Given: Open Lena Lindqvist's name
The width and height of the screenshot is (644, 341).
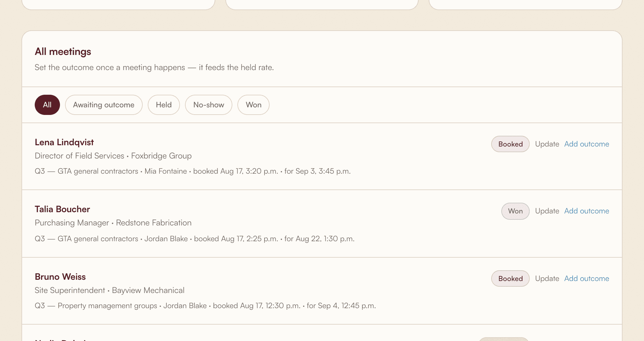Looking at the screenshot, I should click(x=64, y=142).
